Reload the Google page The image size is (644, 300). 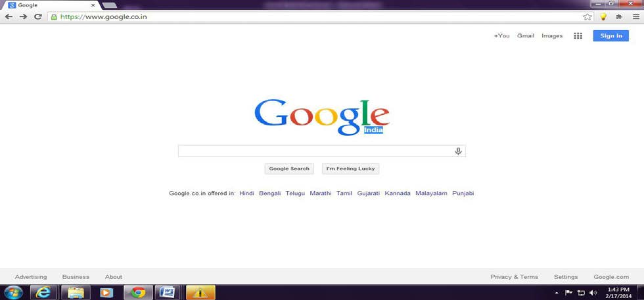38,17
